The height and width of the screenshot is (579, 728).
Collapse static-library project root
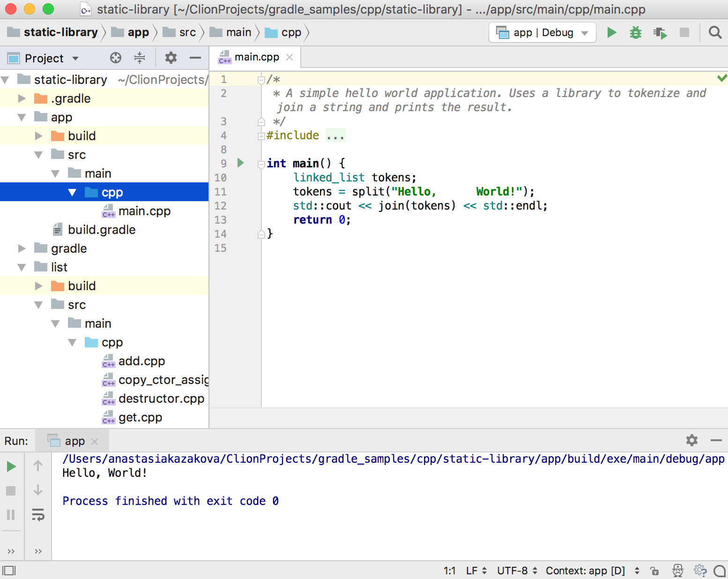5,80
